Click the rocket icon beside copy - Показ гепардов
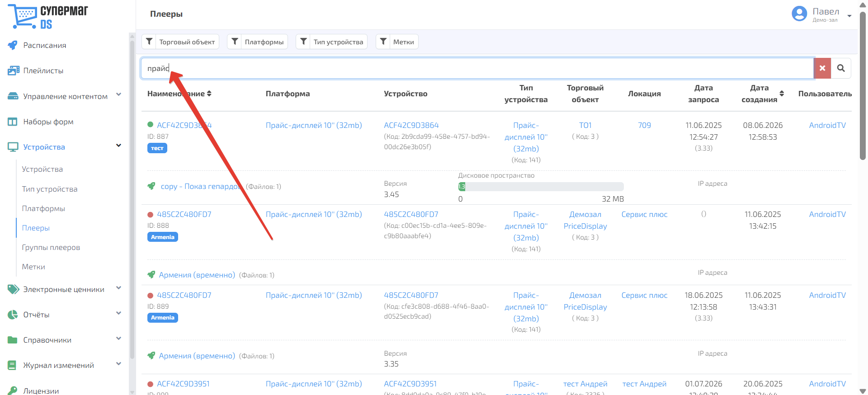Viewport: 868px width, 395px height. pyautogui.click(x=151, y=186)
